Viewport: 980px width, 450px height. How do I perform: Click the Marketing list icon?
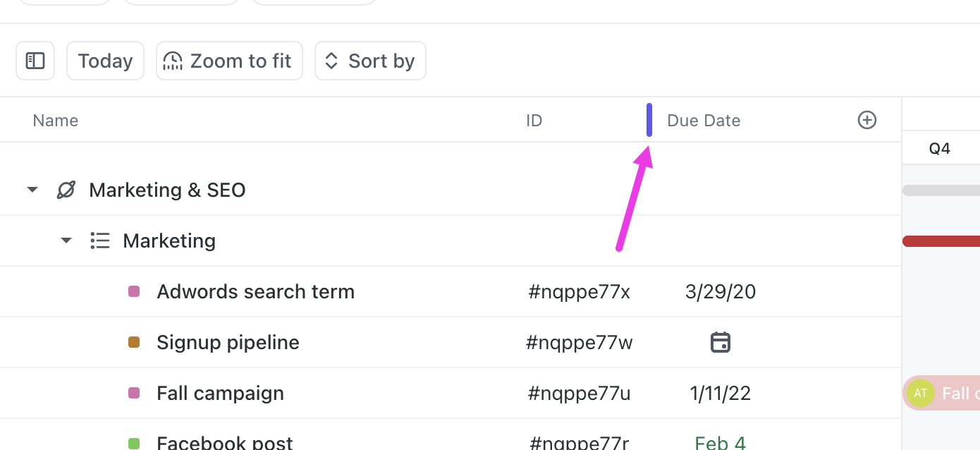coord(100,241)
